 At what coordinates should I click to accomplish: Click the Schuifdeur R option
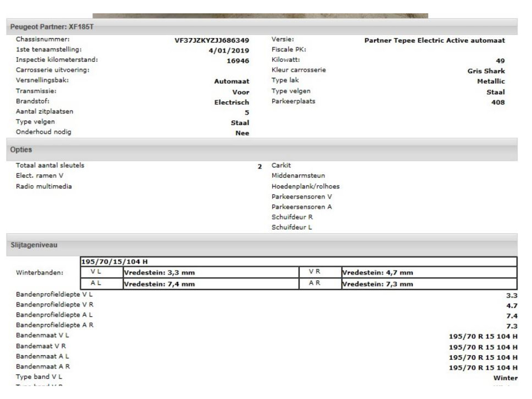292,217
